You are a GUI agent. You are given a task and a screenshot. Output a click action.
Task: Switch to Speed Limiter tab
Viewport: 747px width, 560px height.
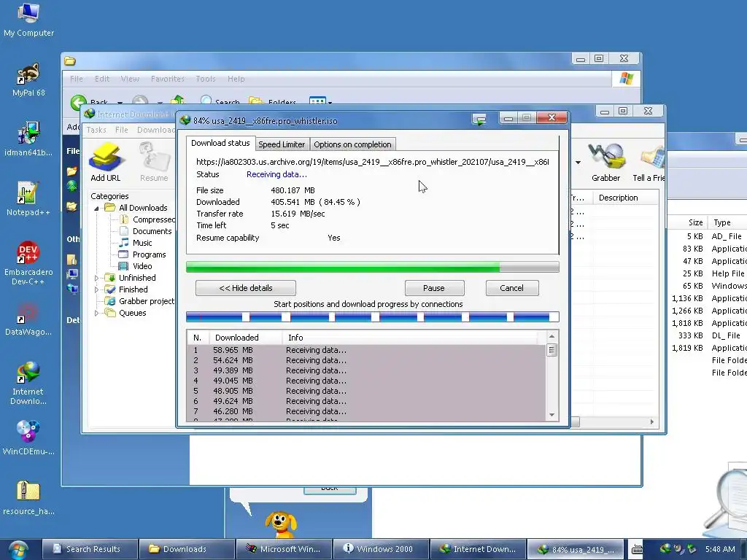tap(282, 144)
